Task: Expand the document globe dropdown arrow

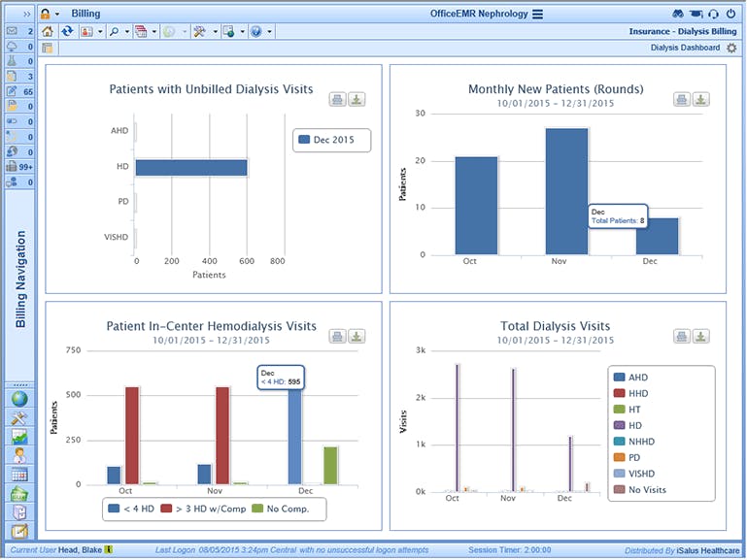Action: [242, 32]
